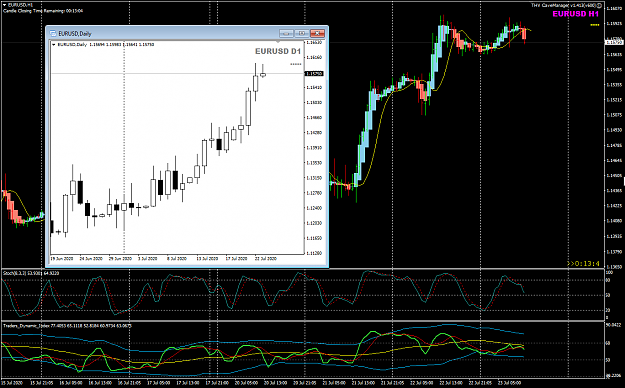Expand the EURUSD,Daily inner chart dropdown triangle
The width and height of the screenshot is (625, 388).
pyautogui.click(x=54, y=45)
